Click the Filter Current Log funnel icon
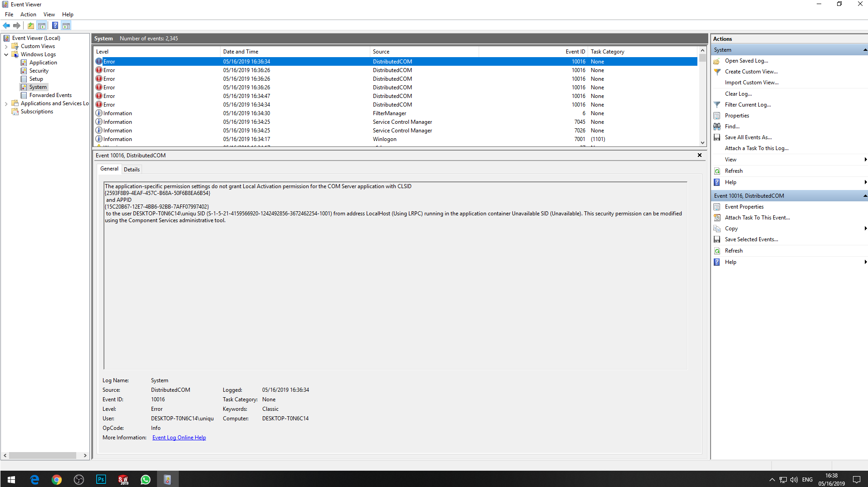Viewport: 868px width, 487px height. (x=717, y=105)
